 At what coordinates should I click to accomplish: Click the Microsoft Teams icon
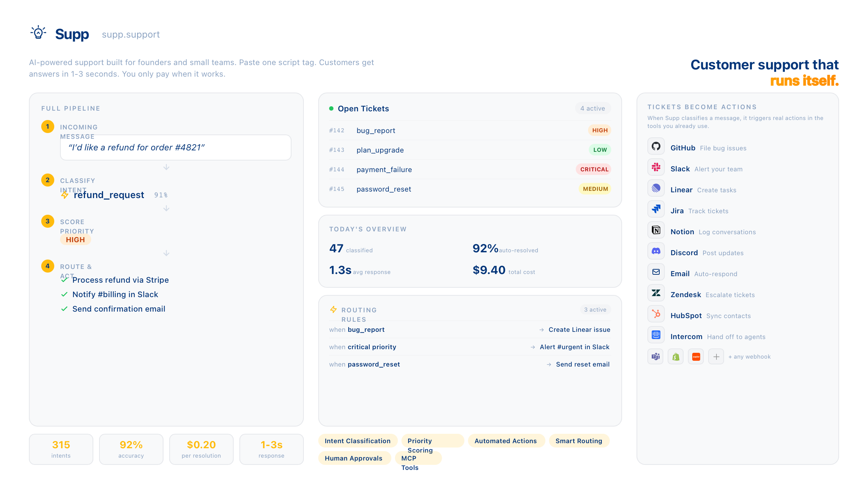(x=655, y=357)
